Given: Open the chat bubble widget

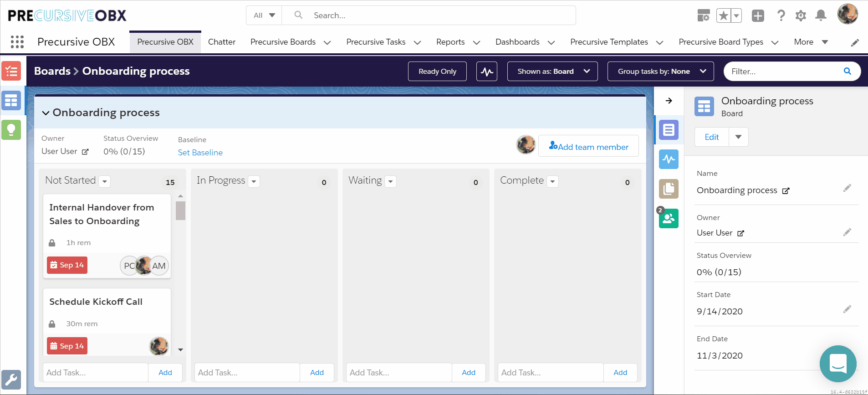Looking at the screenshot, I should click(x=838, y=364).
